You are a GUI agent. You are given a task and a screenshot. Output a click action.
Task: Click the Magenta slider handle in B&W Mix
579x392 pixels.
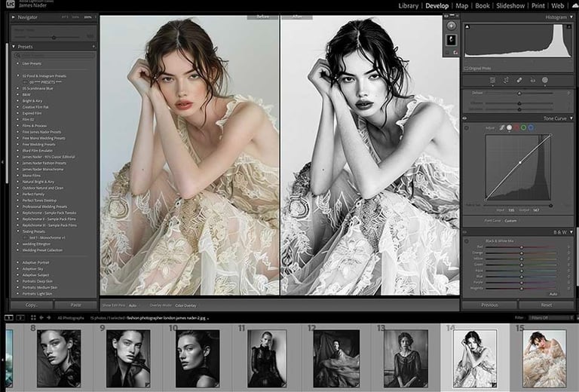(x=522, y=288)
